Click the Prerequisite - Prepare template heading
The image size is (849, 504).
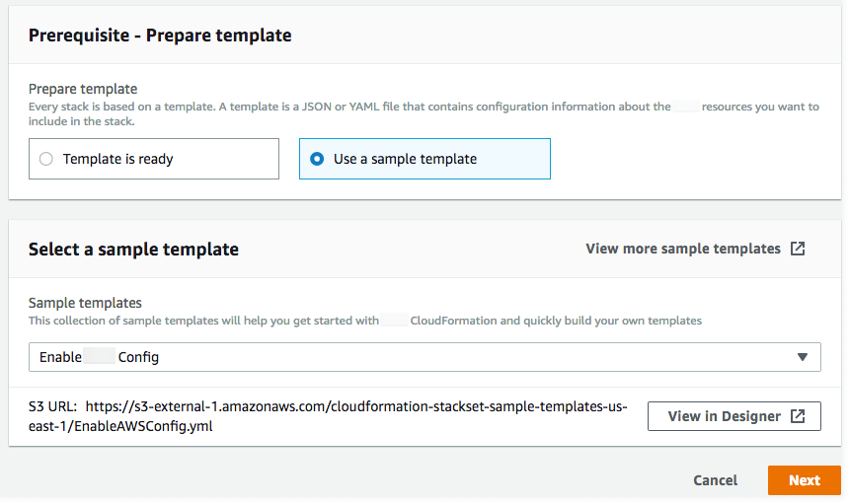click(x=160, y=36)
